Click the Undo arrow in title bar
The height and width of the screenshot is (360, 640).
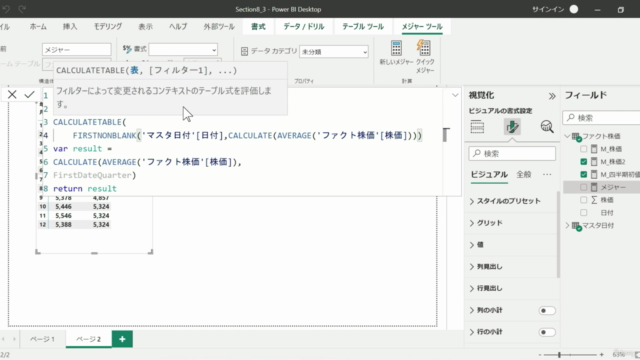tap(6, 9)
